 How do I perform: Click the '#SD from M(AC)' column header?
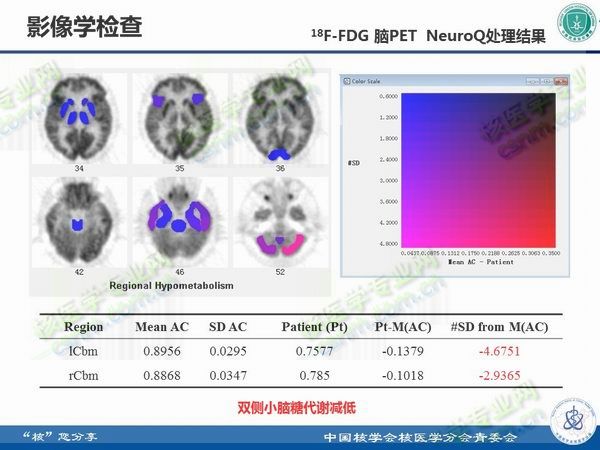tap(499, 327)
